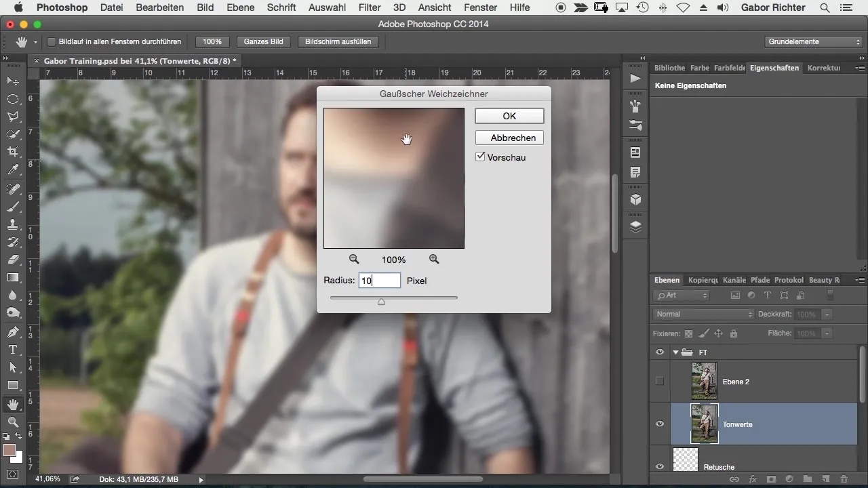868x488 pixels.
Task: Toggle the Vorschau checkbox
Action: (x=481, y=157)
